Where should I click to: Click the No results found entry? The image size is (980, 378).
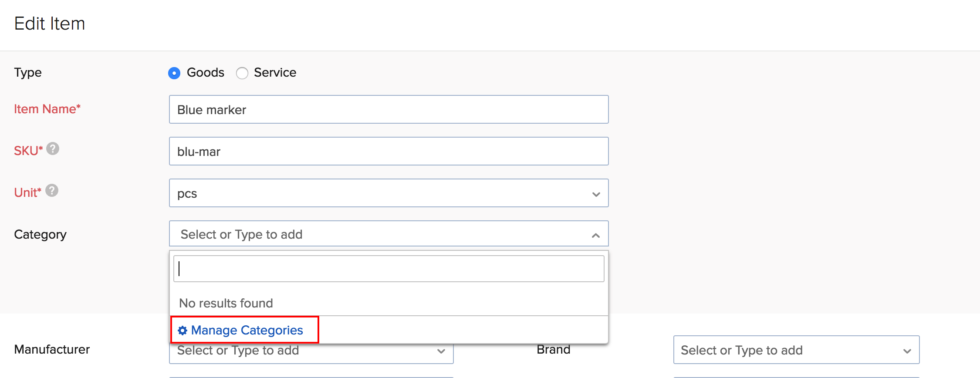[x=226, y=303]
